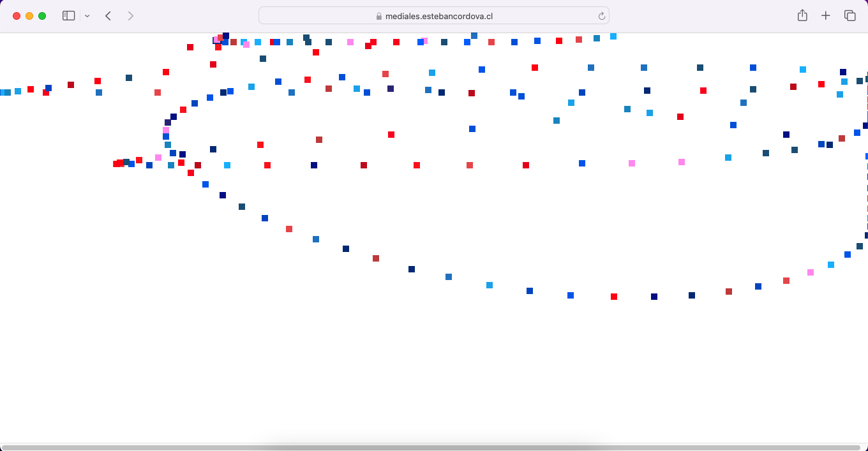This screenshot has width=868, height=451.
Task: Click the light blue square at top row's right end
Action: click(613, 36)
